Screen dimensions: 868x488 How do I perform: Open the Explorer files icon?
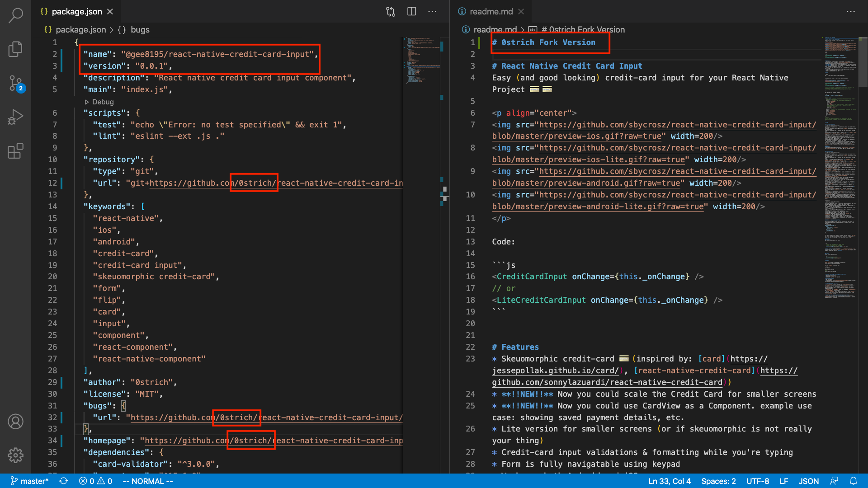pos(15,49)
